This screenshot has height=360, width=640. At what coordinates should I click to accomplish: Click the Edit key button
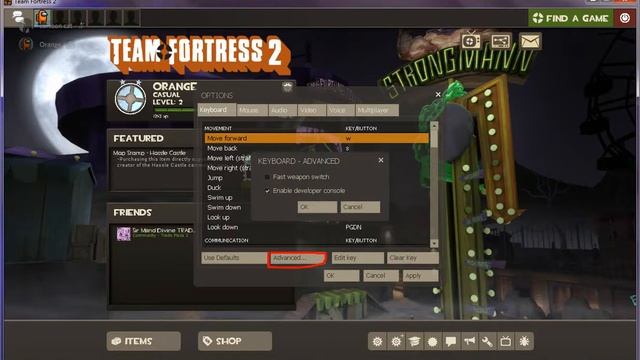click(x=358, y=258)
